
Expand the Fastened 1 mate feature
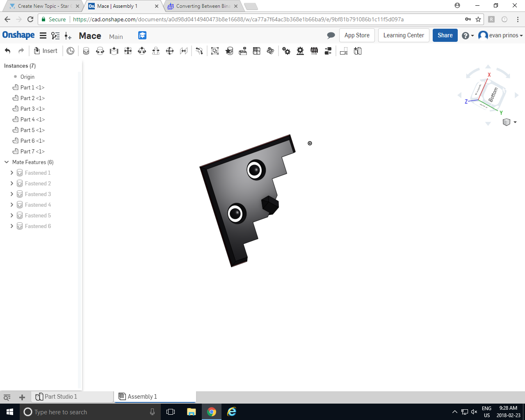tap(12, 173)
